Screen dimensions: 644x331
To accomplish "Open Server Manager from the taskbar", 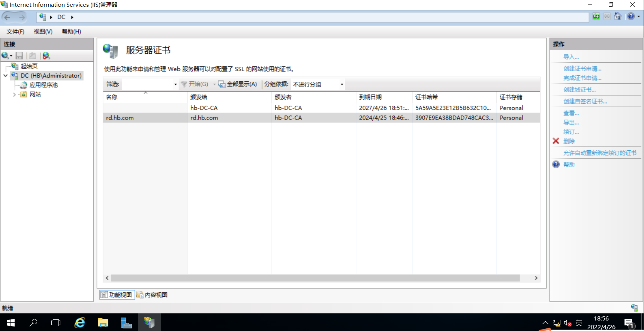I will coord(126,322).
